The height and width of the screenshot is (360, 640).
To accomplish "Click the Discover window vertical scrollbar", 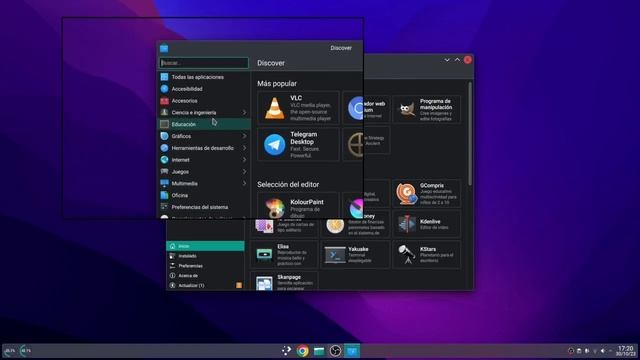I will point(470,133).
